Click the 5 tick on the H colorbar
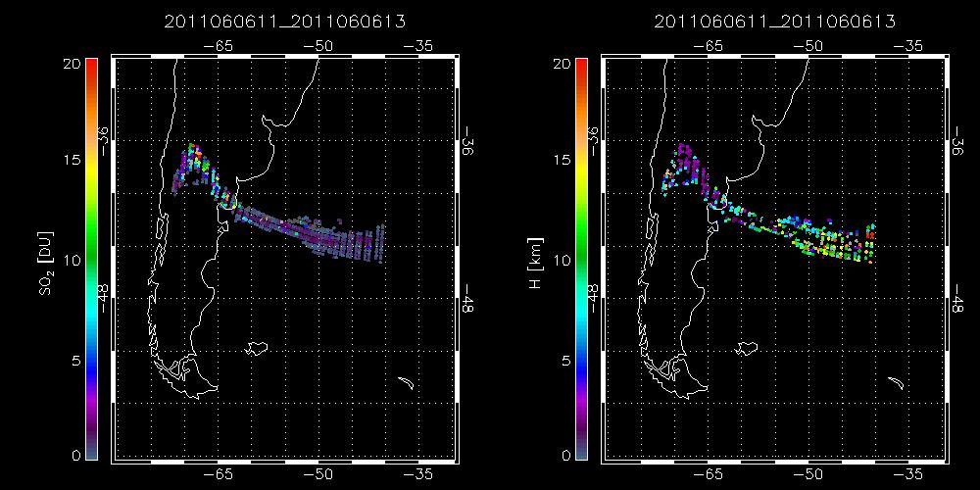 pos(563,360)
